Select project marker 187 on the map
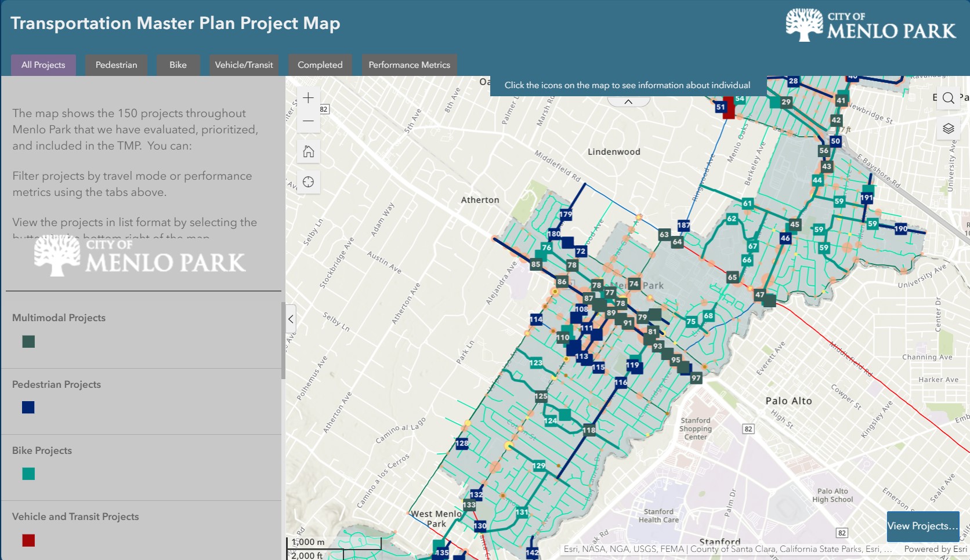970x560 pixels. 684,225
